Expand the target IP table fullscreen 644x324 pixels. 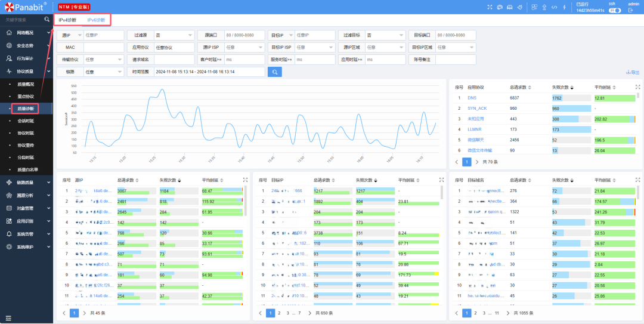(x=441, y=180)
